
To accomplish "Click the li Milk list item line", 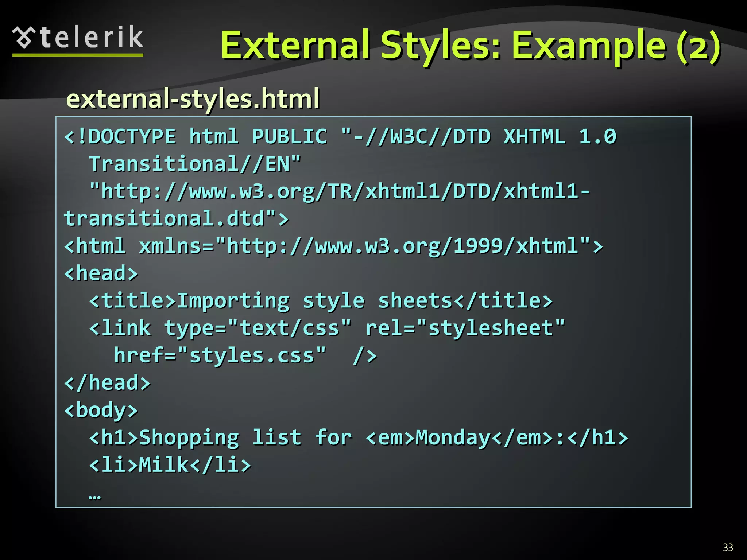I will pos(170,465).
